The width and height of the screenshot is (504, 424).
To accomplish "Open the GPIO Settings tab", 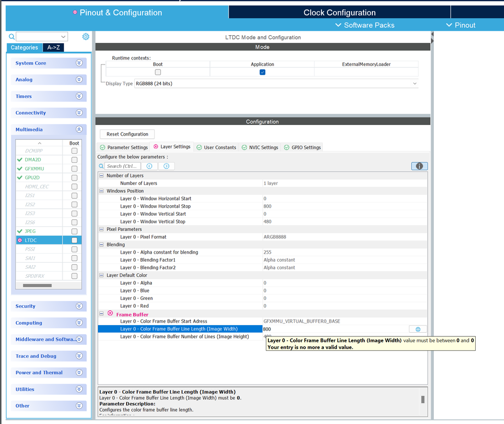I will coord(302,147).
